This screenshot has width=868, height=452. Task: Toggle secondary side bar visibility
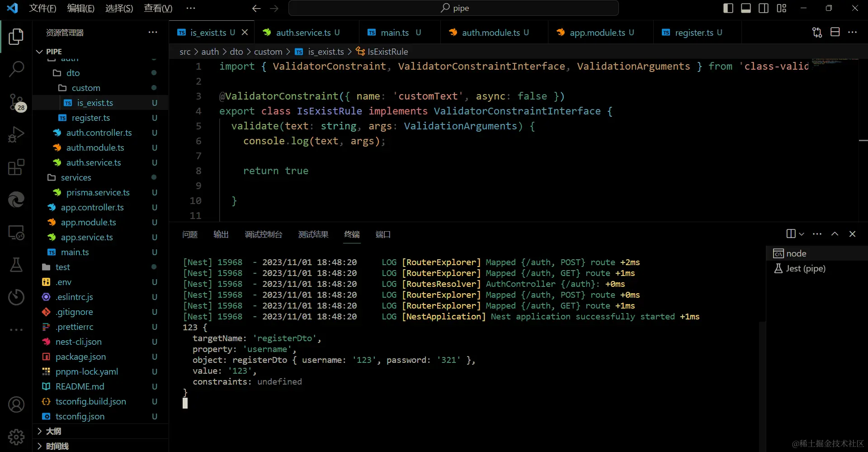(764, 8)
